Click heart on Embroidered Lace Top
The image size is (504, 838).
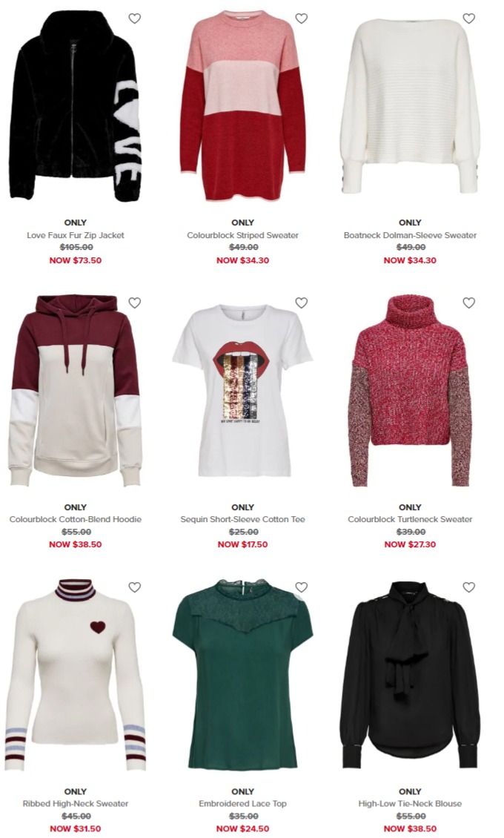pos(302,587)
